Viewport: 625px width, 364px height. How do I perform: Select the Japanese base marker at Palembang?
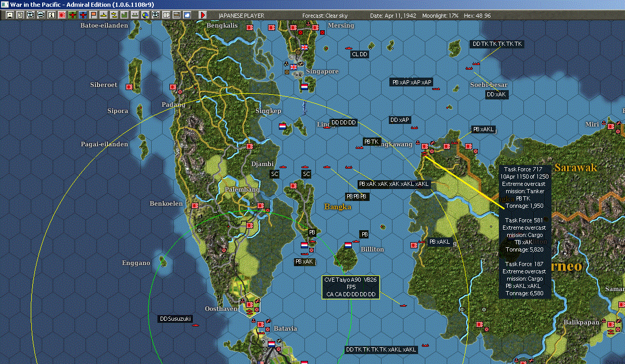(x=260, y=206)
